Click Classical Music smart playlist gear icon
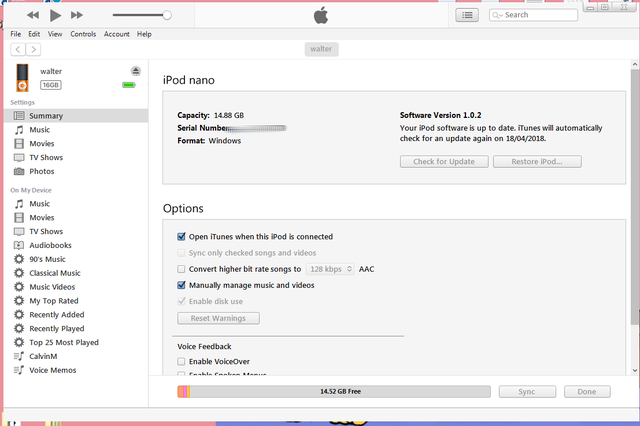This screenshot has height=426, width=640. point(19,273)
